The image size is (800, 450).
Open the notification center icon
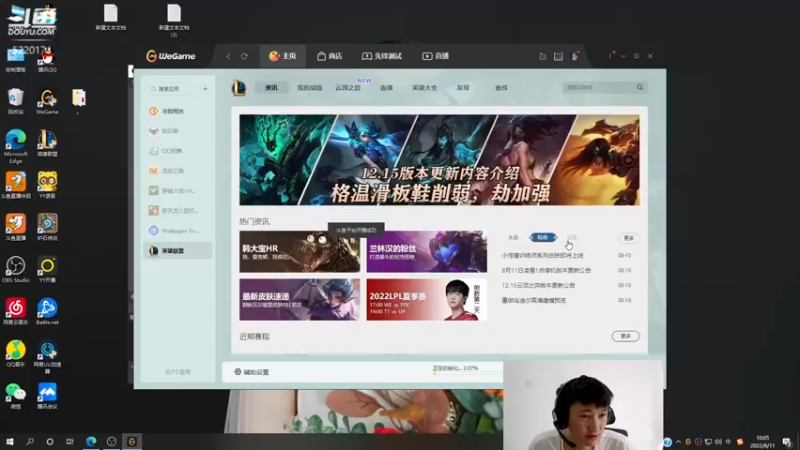point(787,442)
